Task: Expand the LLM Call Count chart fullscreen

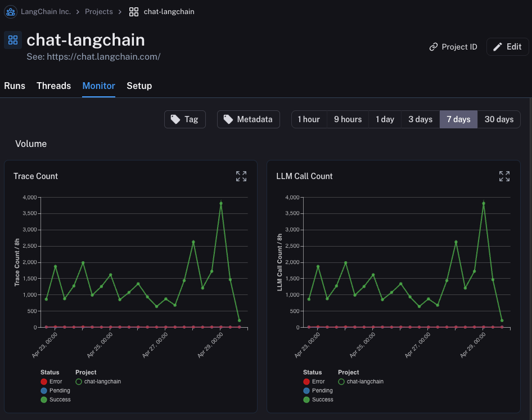Action: click(x=504, y=176)
